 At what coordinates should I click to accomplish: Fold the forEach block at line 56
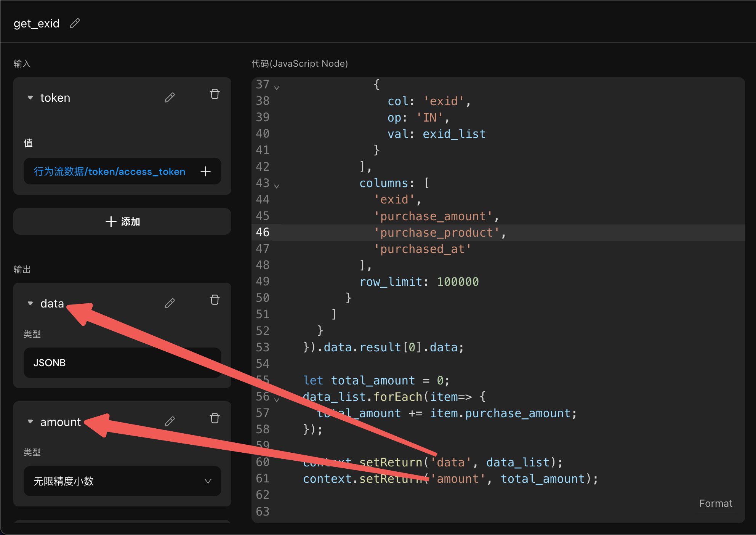(x=277, y=400)
